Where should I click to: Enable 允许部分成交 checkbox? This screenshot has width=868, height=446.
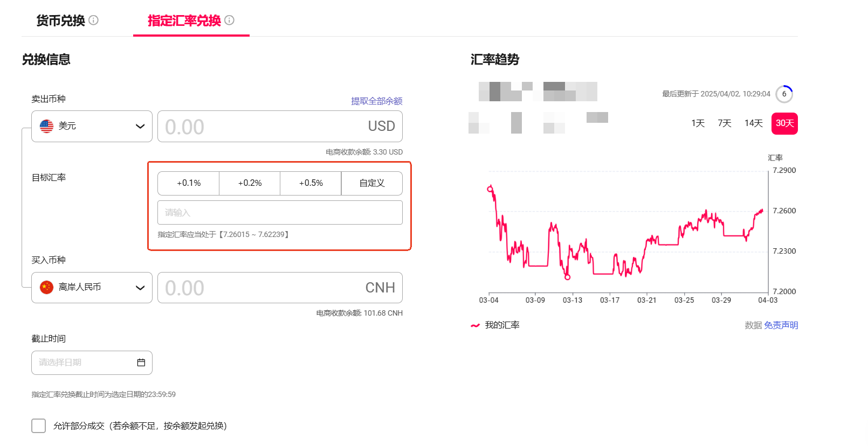click(x=38, y=426)
